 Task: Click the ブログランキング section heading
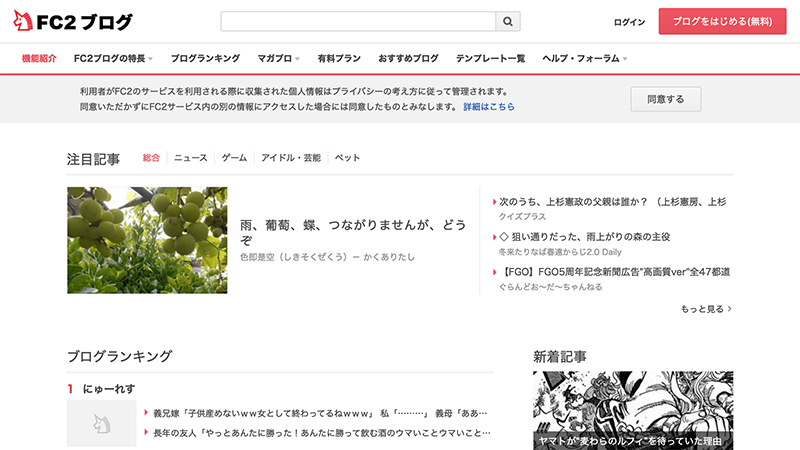tap(120, 356)
